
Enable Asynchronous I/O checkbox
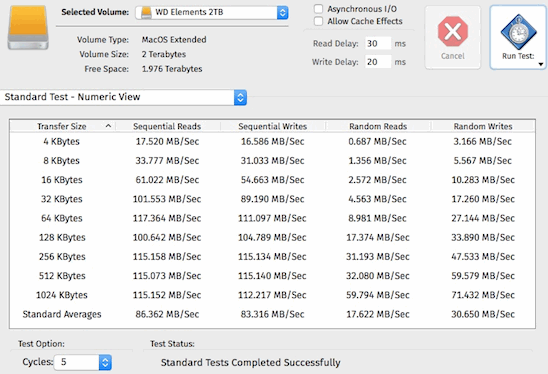[x=318, y=9]
